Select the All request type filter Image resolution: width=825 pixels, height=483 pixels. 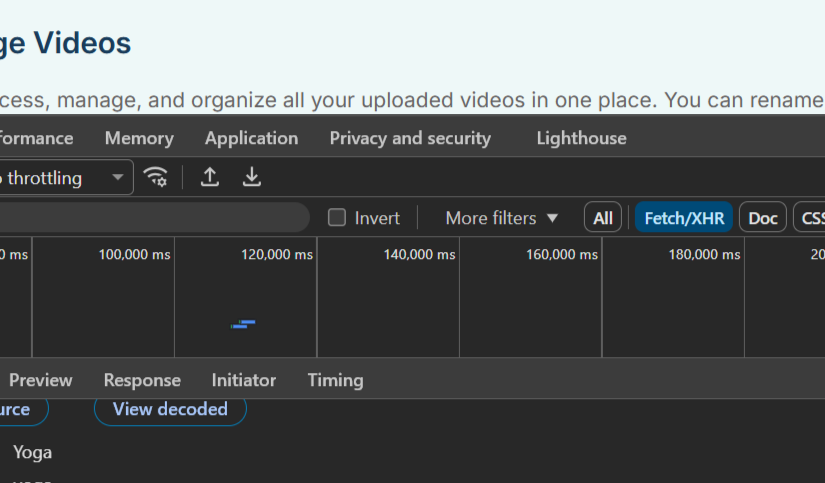click(603, 217)
